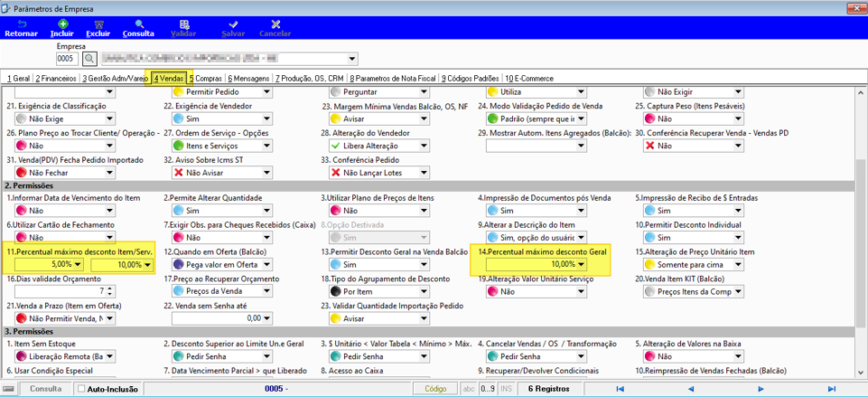Go to next record arrow
Image resolution: width=868 pixels, height=397 pixels.
coord(761,389)
